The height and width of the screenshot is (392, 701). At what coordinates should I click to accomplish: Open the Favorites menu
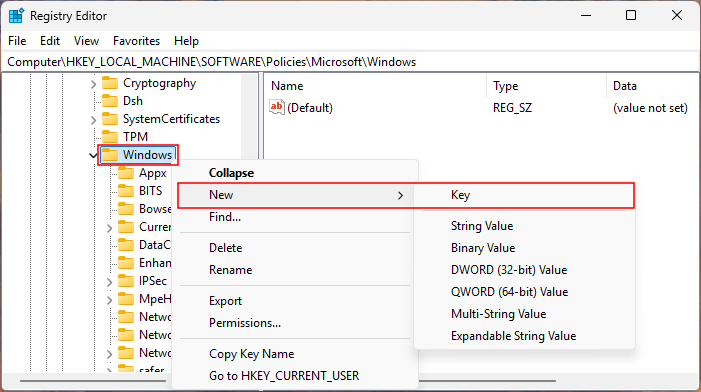click(136, 41)
